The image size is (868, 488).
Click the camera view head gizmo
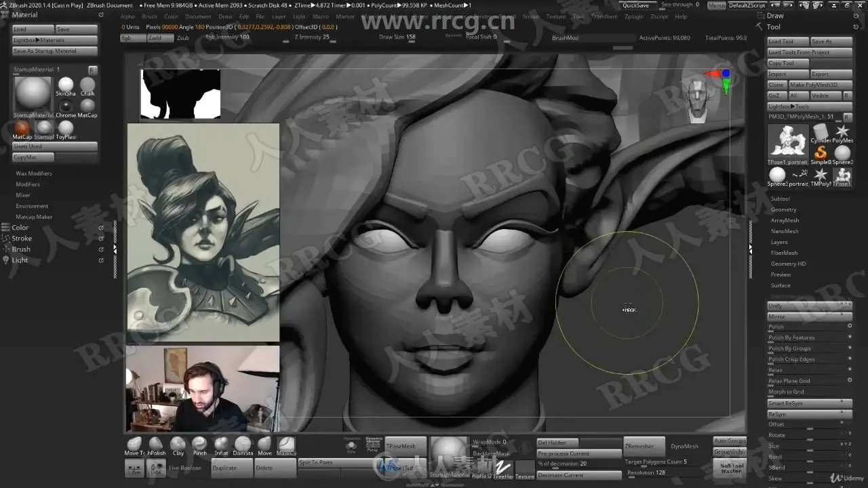[698, 102]
